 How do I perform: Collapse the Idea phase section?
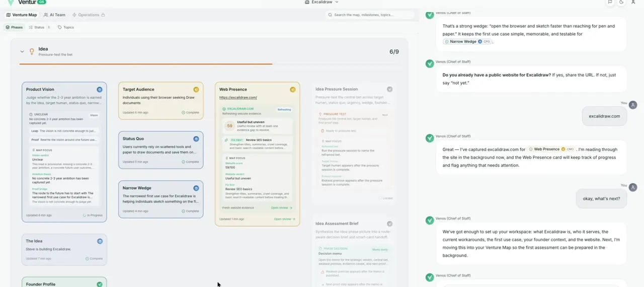(22, 51)
